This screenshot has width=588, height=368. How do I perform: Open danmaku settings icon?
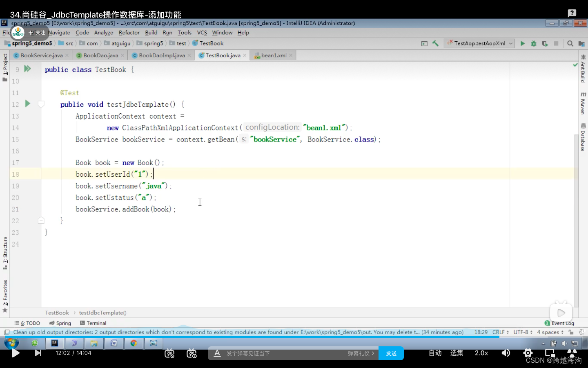click(192, 353)
